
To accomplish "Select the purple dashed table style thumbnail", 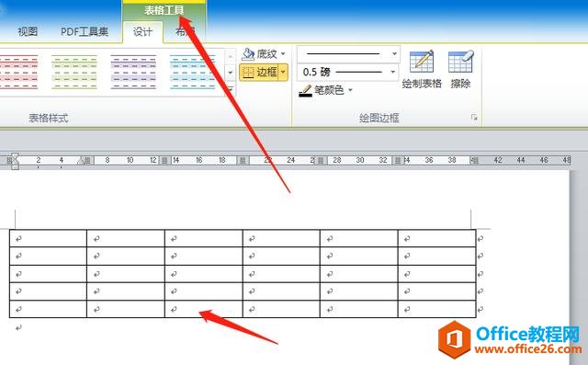I will pyautogui.click(x=133, y=72).
